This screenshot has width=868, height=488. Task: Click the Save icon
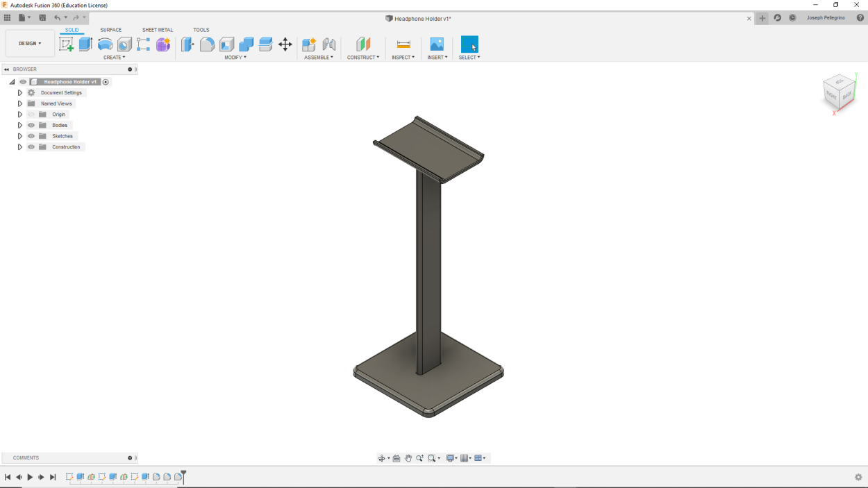42,18
